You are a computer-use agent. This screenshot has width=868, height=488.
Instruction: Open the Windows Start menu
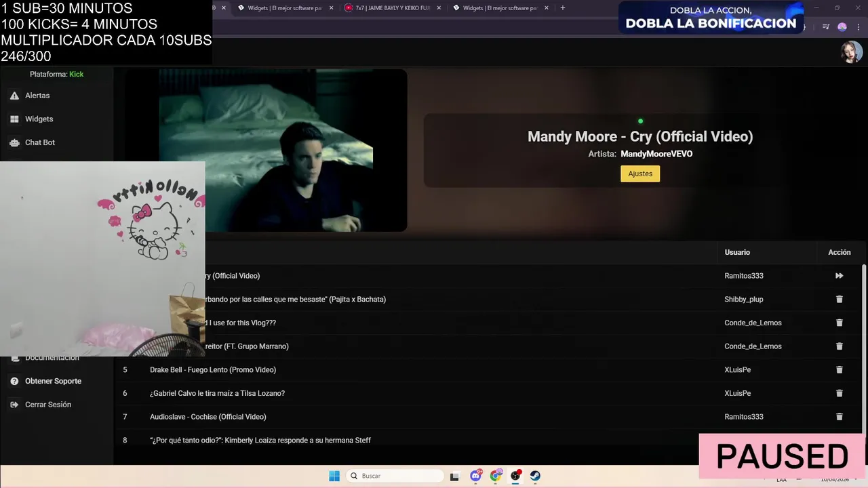(x=334, y=476)
